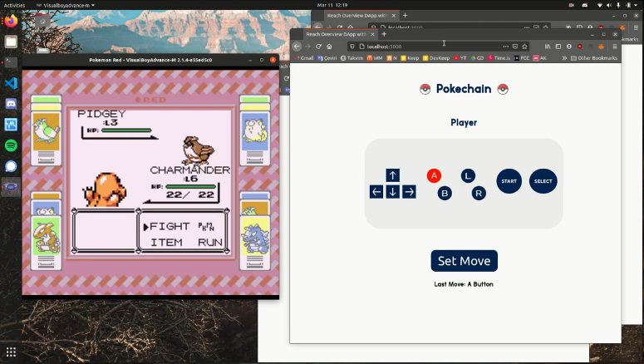Open the Keep bookmark

tap(410, 58)
